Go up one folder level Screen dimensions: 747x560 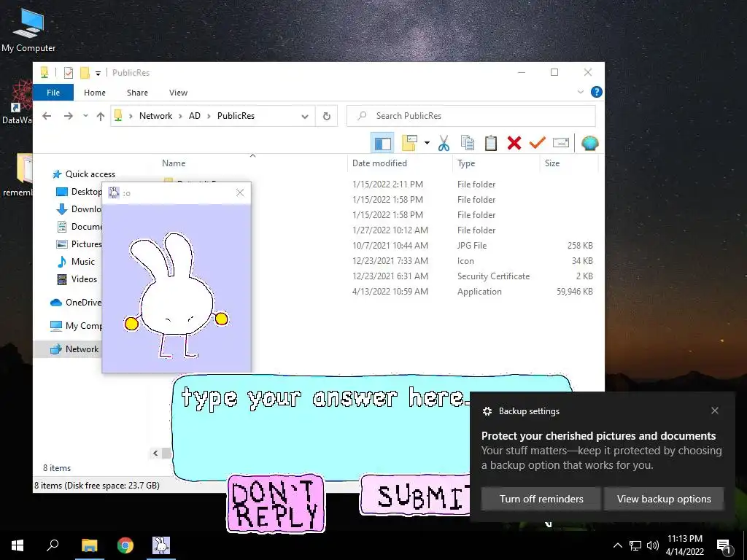tap(101, 116)
